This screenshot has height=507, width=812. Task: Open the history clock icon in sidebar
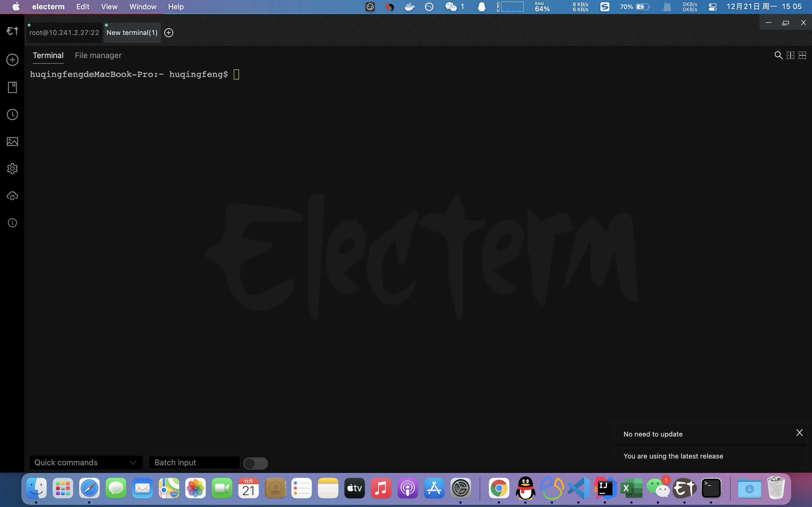(12, 115)
